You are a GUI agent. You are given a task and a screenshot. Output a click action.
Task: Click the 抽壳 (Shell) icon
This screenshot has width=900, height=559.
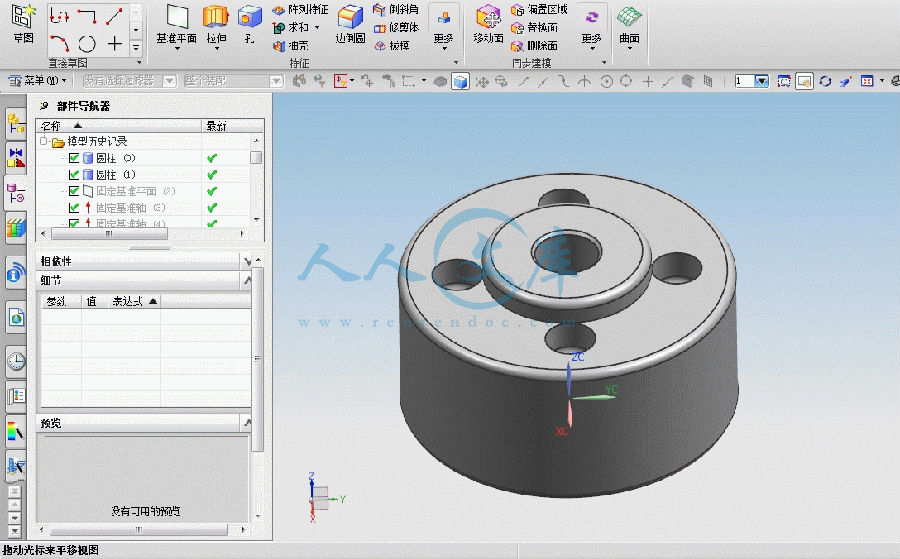[x=278, y=45]
